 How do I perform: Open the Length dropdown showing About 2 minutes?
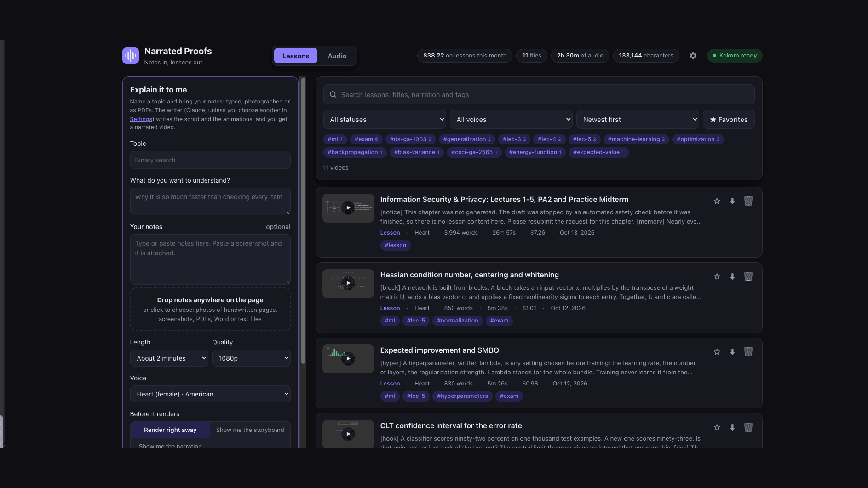point(169,358)
